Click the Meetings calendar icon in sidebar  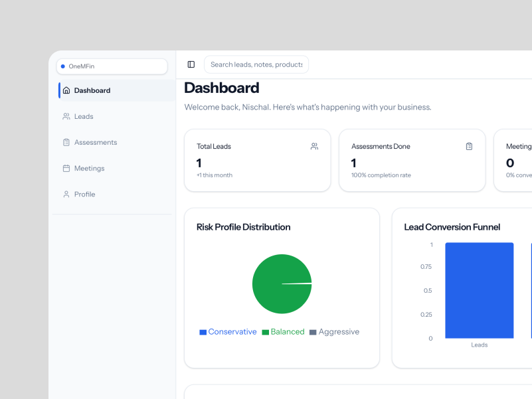pyautogui.click(x=66, y=169)
